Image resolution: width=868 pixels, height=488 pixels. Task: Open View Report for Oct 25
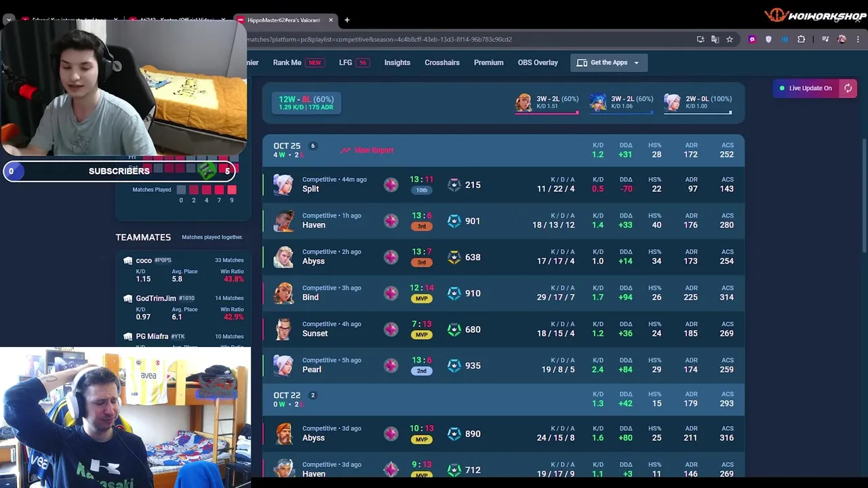(x=367, y=150)
